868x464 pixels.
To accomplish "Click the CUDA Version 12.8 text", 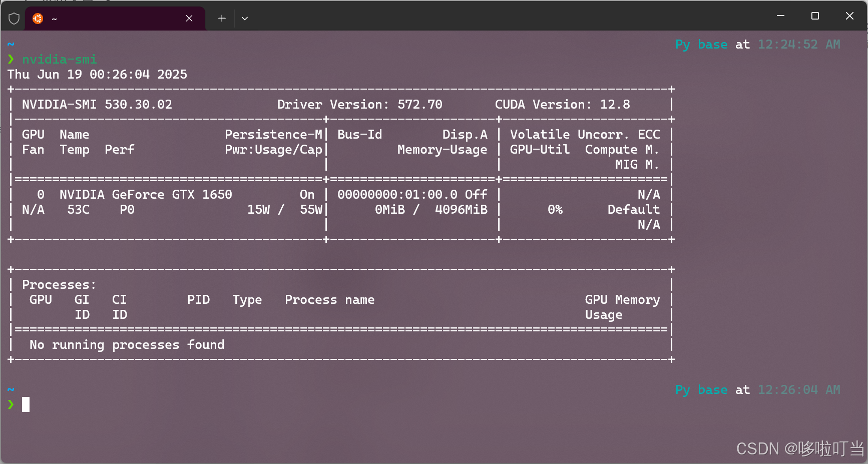I will [562, 104].
